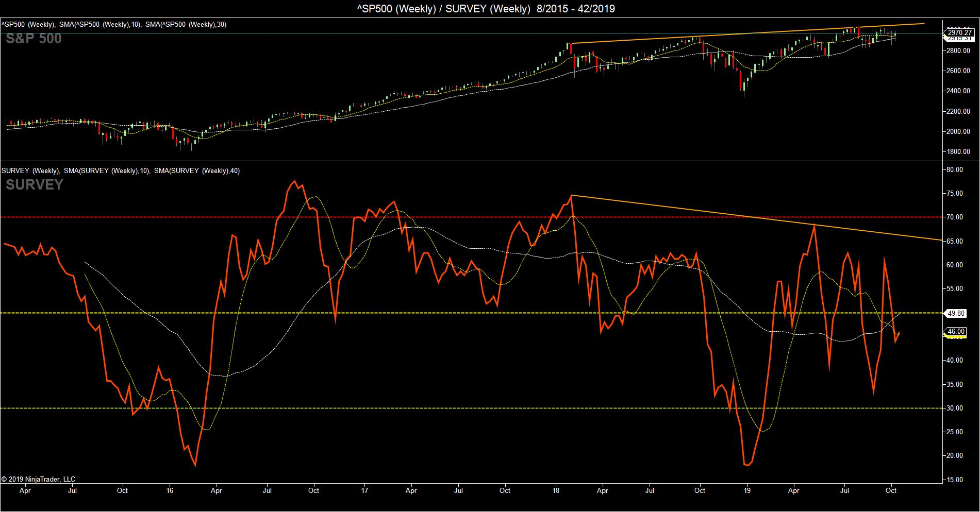Select the S&P 500 indicator label text
This screenshot has height=512, width=980.
point(114,24)
